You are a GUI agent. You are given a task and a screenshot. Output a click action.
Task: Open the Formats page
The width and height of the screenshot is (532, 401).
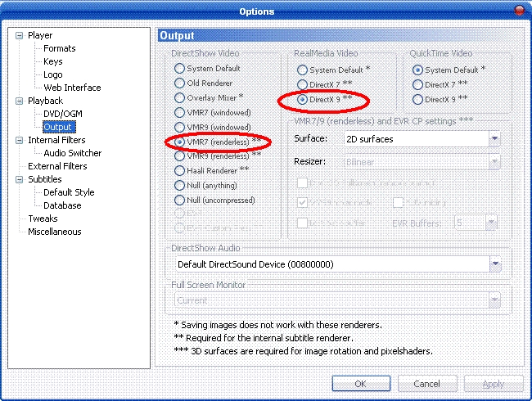(x=60, y=48)
